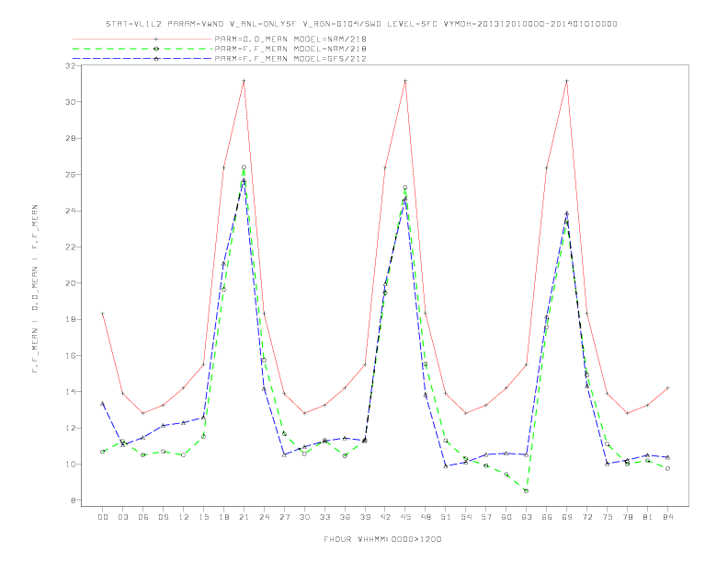
Task: Click y-axis tick label 20
Action: 70,283
